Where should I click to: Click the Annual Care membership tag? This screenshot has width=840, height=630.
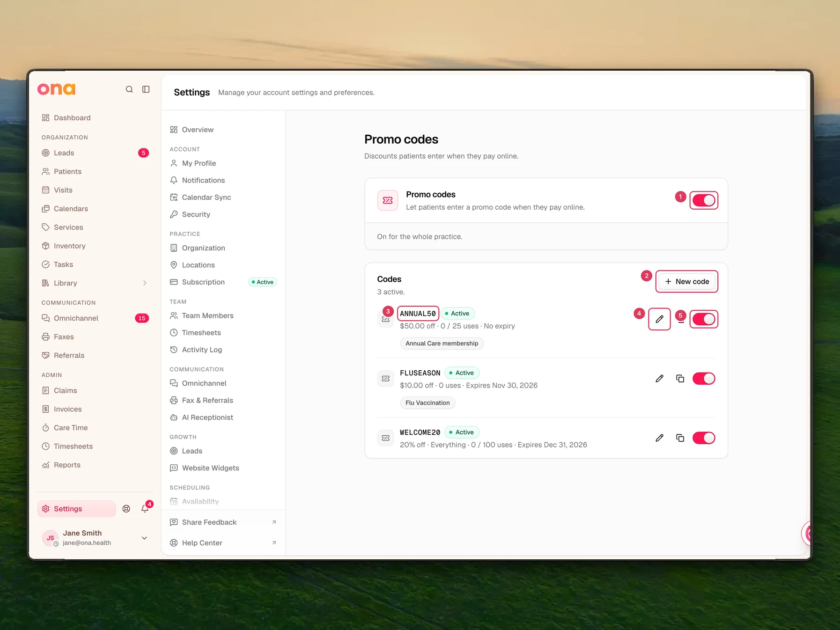click(442, 344)
